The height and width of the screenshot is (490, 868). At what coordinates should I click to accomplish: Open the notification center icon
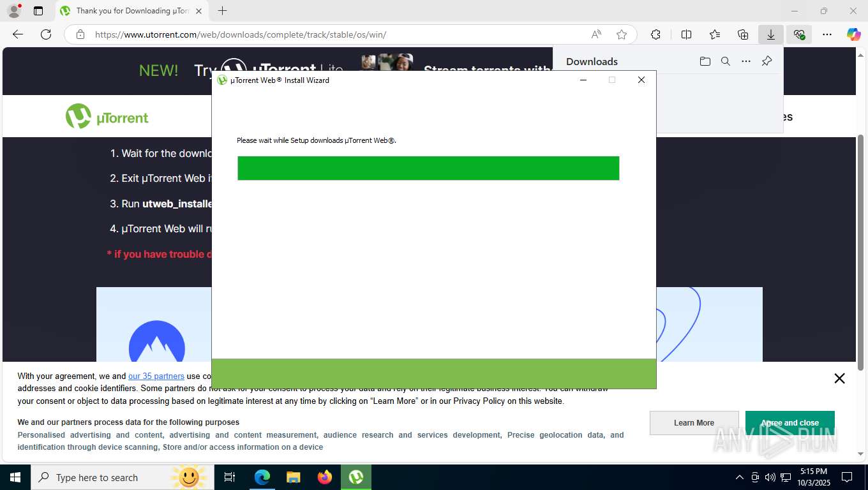[847, 477]
